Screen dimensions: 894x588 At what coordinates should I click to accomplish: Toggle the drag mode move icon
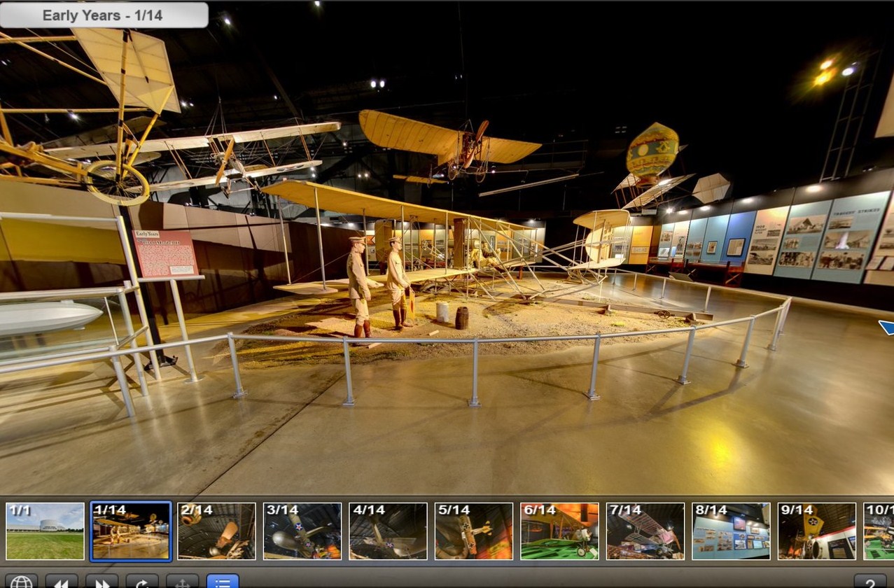pos(182,582)
